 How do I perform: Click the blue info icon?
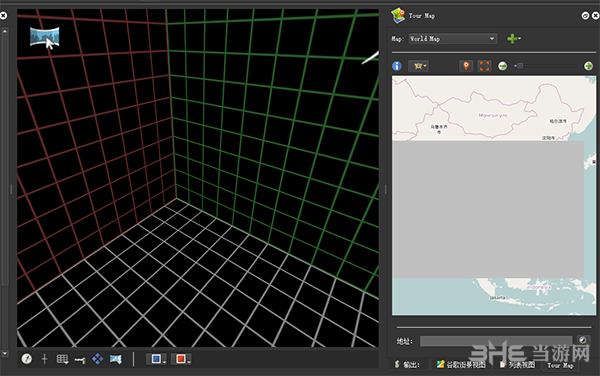tap(397, 66)
